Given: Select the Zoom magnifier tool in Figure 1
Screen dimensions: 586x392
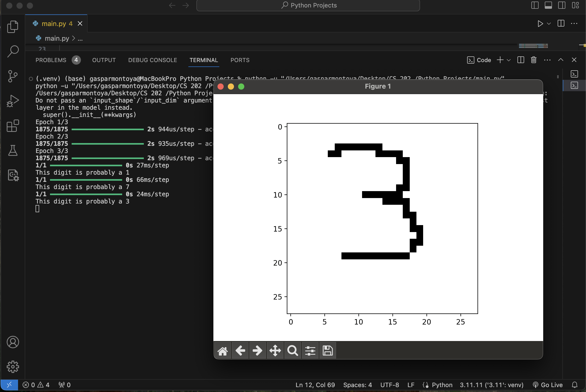Looking at the screenshot, I should [x=293, y=351].
